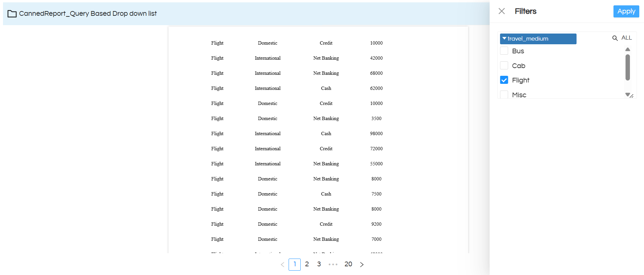Click the Filters panel heading
The height and width of the screenshot is (275, 644).
526,11
